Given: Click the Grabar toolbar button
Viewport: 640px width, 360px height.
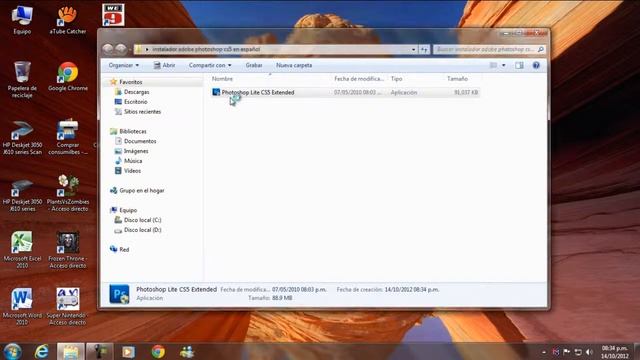Looking at the screenshot, I should [253, 65].
